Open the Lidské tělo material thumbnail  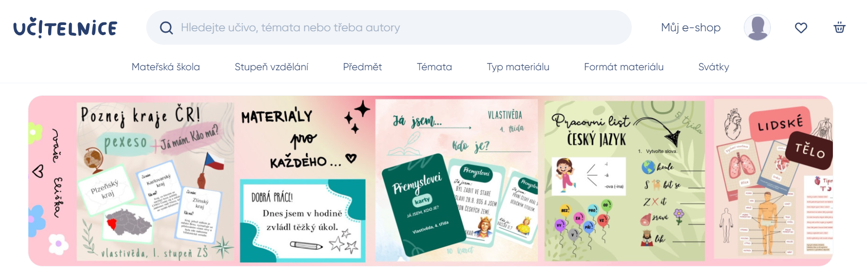point(773,179)
